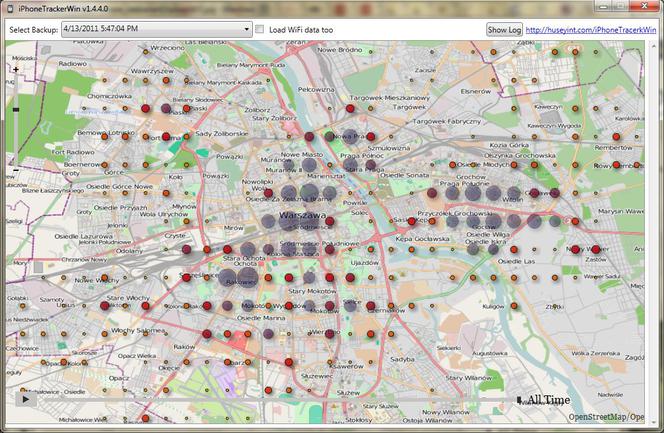
Task: Maximize the iPhoneTrackerWin window
Action: [x=620, y=6]
